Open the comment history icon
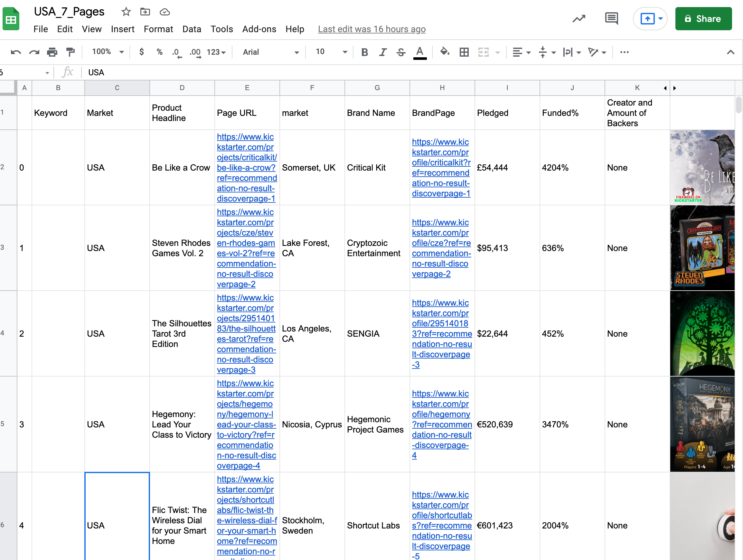This screenshot has width=743, height=560. 611,18
